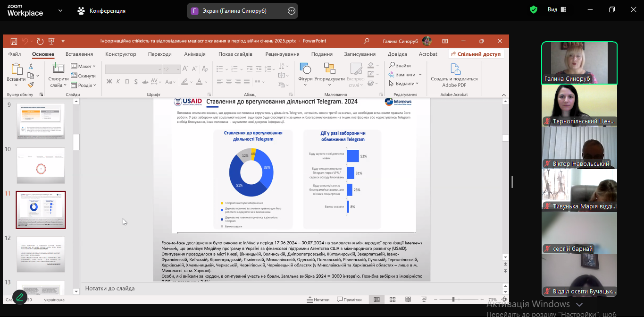Toggle bold Ж formatting
The height and width of the screenshot is (317, 644).
click(x=109, y=82)
